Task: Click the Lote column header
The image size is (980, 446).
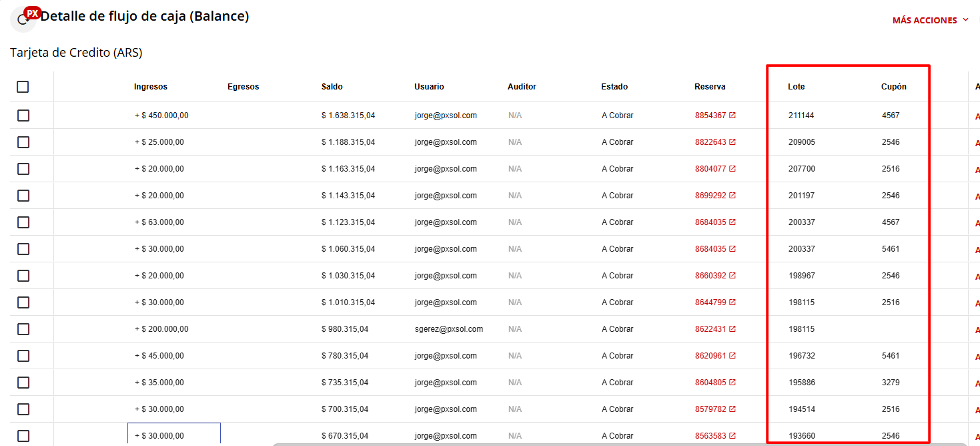Action: [x=796, y=87]
